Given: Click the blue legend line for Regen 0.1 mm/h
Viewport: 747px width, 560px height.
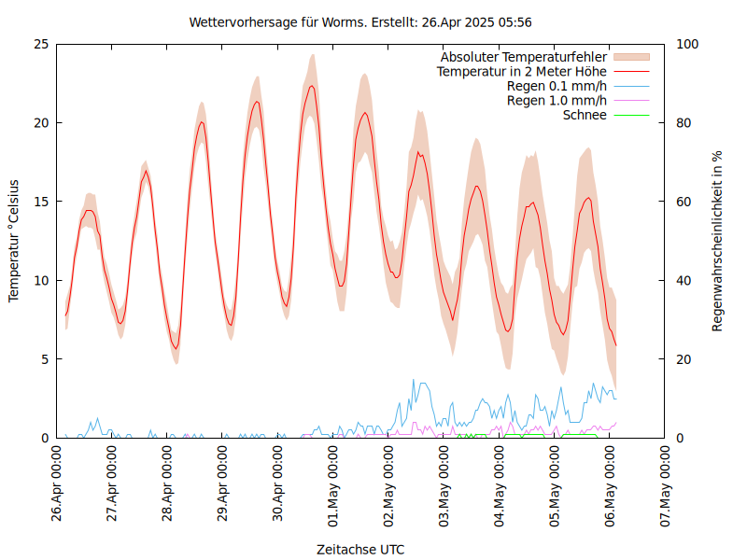Looking at the screenshot, I should (630, 86).
